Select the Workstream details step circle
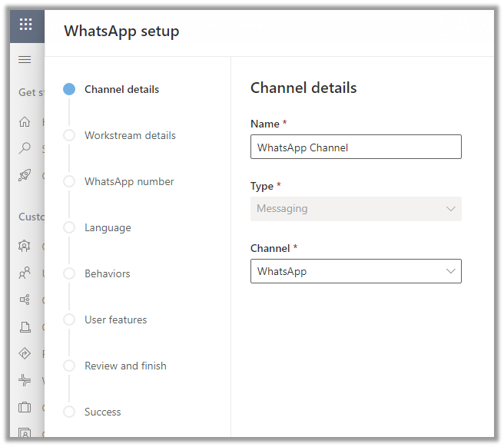The width and height of the screenshot is (504, 447). [x=69, y=135]
